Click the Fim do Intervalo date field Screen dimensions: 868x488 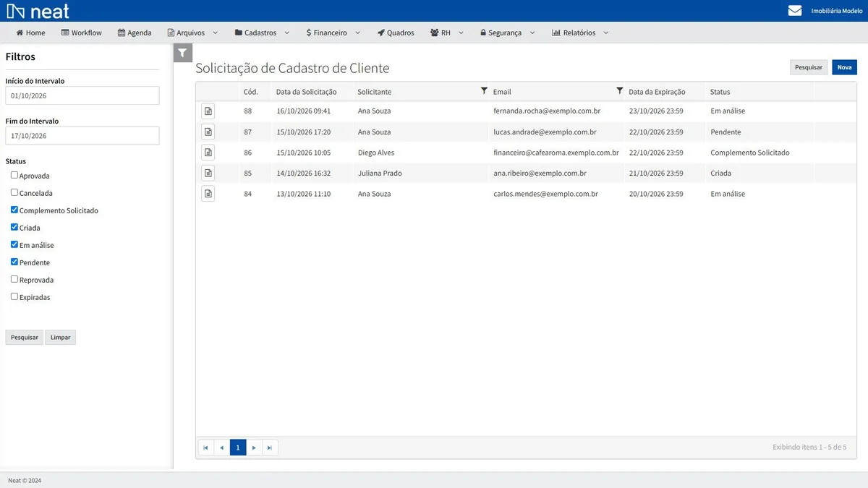coord(82,136)
